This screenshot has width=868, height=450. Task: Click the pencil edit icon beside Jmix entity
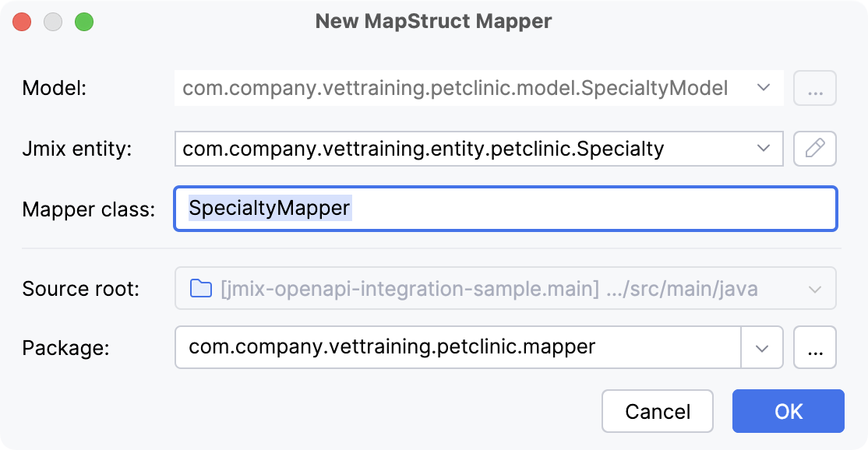(x=815, y=149)
